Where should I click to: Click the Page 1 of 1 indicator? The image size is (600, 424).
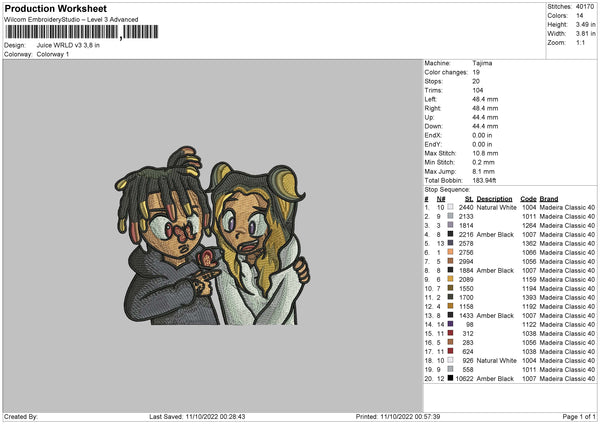coord(579,416)
